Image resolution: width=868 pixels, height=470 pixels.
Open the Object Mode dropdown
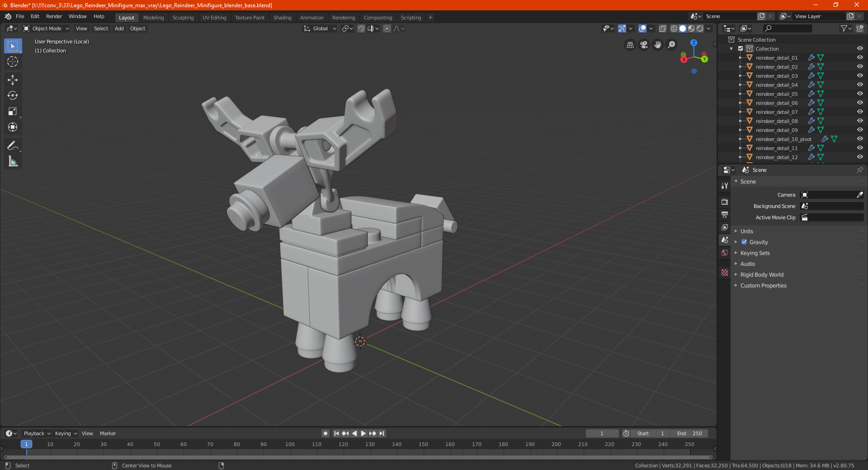click(x=46, y=28)
